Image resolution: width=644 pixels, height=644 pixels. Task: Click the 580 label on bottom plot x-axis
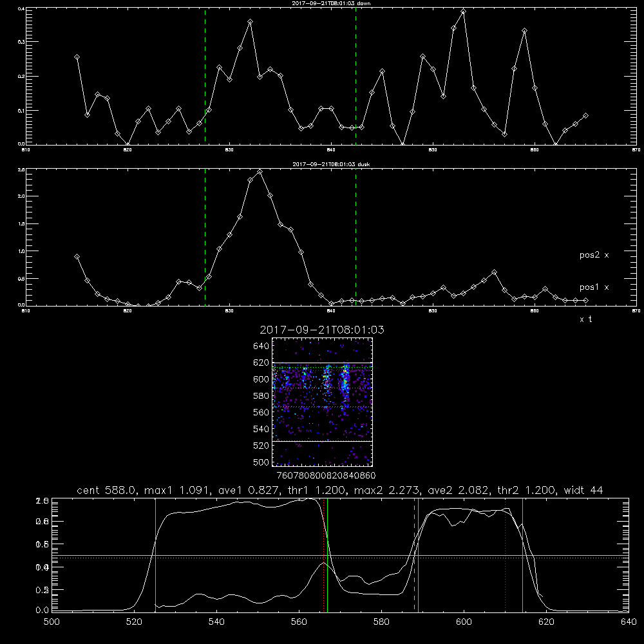pos(381,622)
